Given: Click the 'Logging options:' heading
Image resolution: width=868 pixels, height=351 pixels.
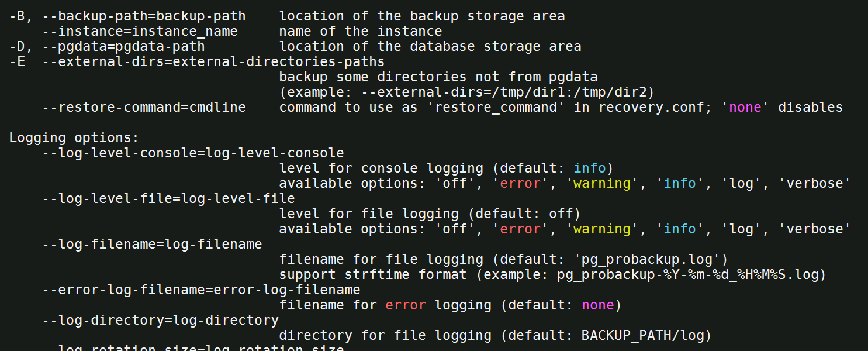Looking at the screenshot, I should tap(74, 138).
